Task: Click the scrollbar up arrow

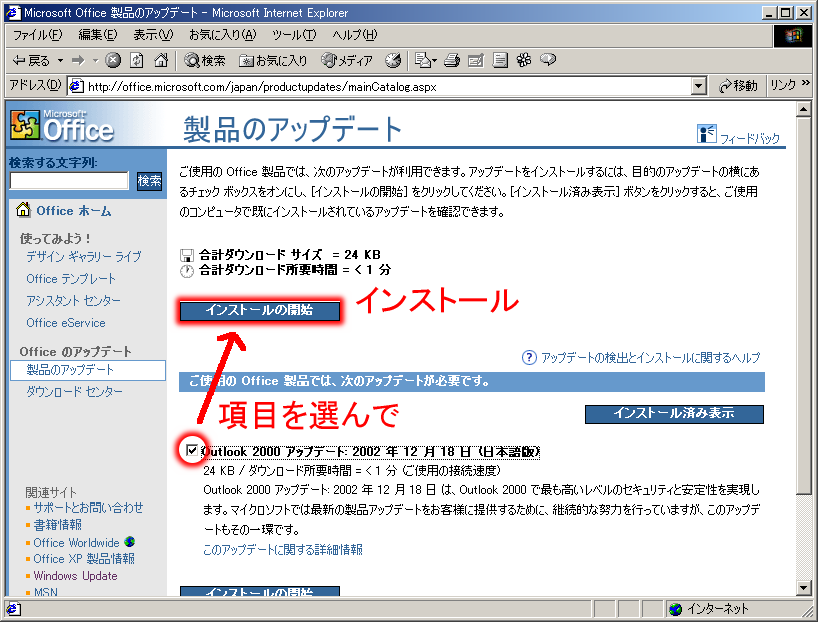Action: [803, 109]
